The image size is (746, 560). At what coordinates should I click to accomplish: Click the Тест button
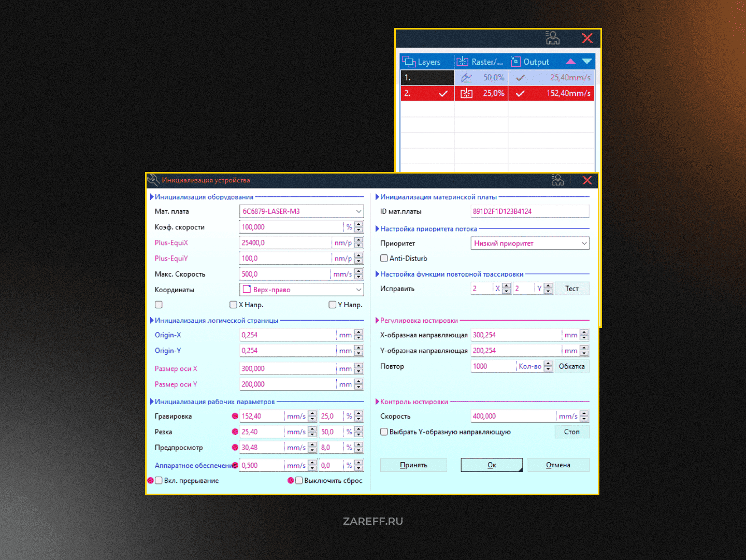point(572,289)
